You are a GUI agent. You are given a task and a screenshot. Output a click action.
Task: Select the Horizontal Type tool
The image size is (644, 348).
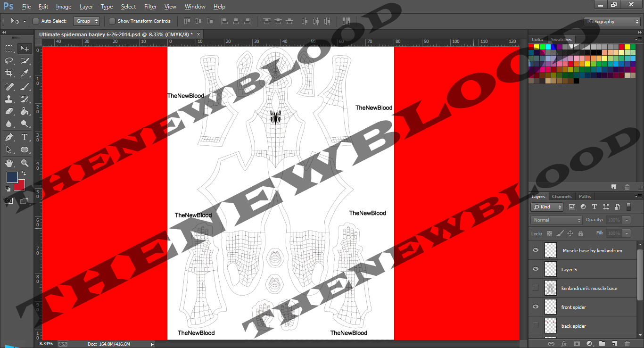click(25, 137)
